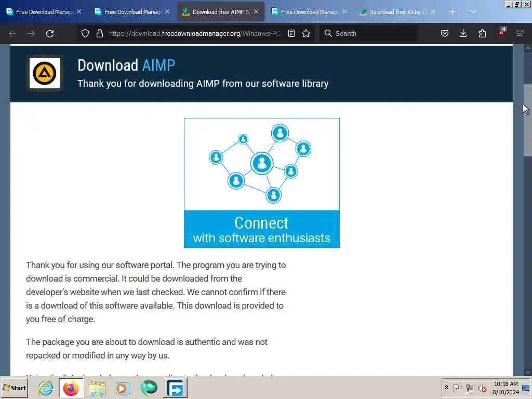Select the Download free AIMP tab
The height and width of the screenshot is (399, 532).
click(x=220, y=12)
